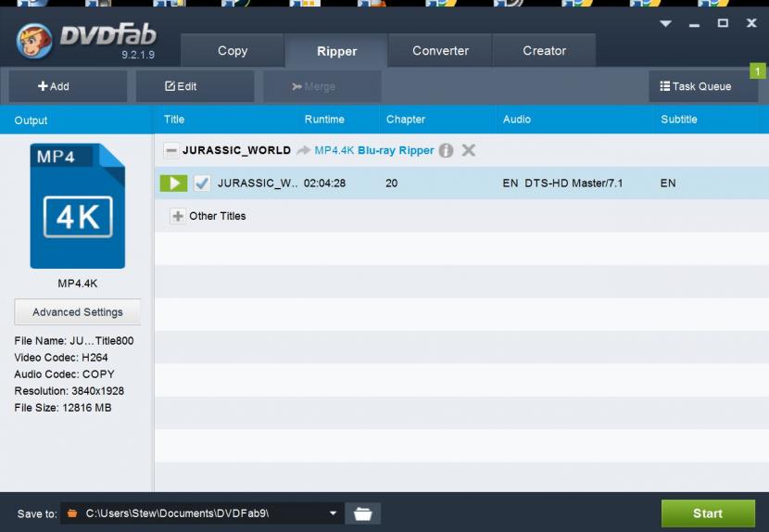This screenshot has height=532, width=769.
Task: Click the Output column header
Action: (31, 120)
